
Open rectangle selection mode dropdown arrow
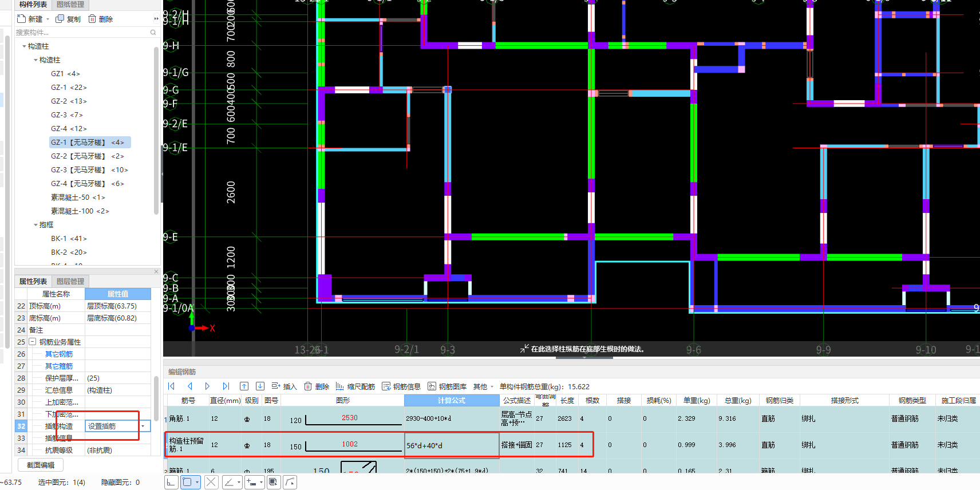(x=197, y=482)
